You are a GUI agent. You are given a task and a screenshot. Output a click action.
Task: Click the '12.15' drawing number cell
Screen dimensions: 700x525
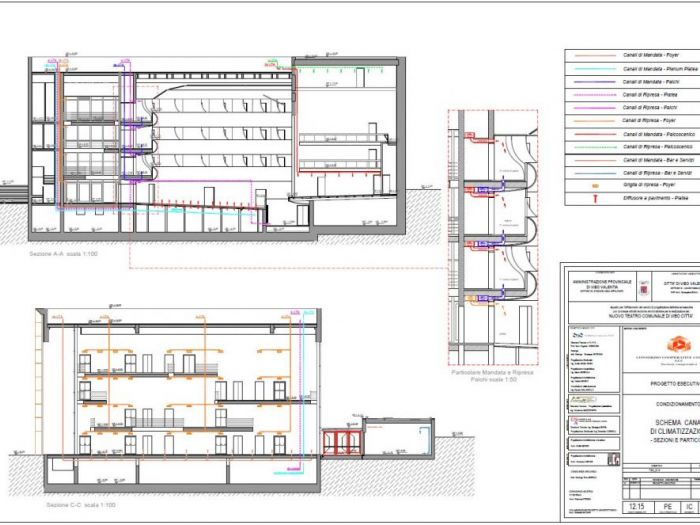click(x=637, y=507)
